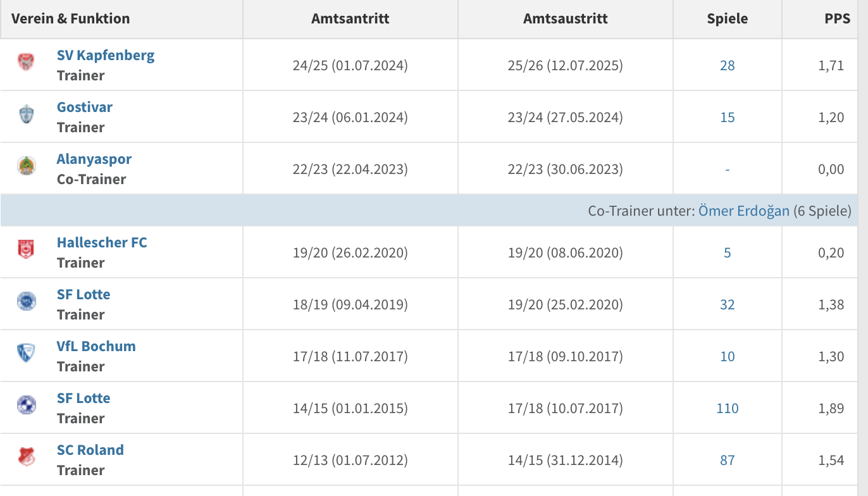
Task: Open the 87 games for SC Roland
Action: tap(728, 460)
